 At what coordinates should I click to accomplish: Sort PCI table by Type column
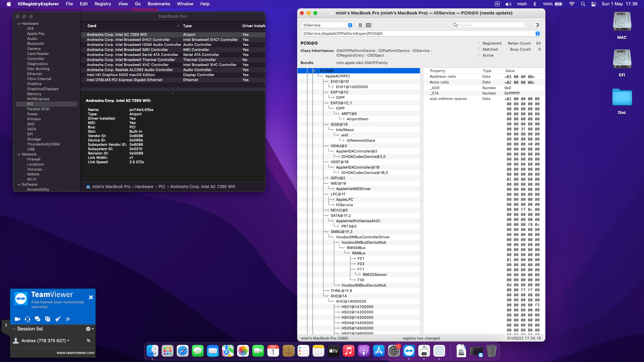tap(211, 26)
